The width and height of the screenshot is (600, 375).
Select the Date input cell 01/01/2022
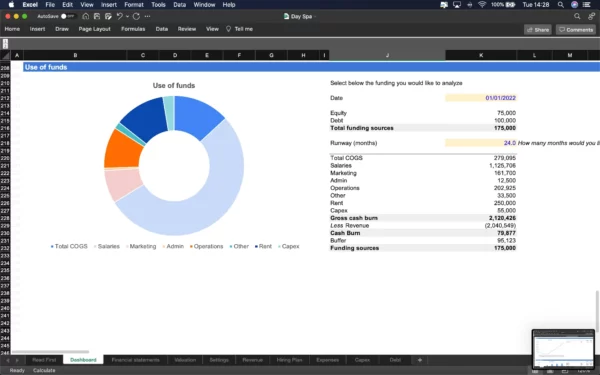(481, 98)
